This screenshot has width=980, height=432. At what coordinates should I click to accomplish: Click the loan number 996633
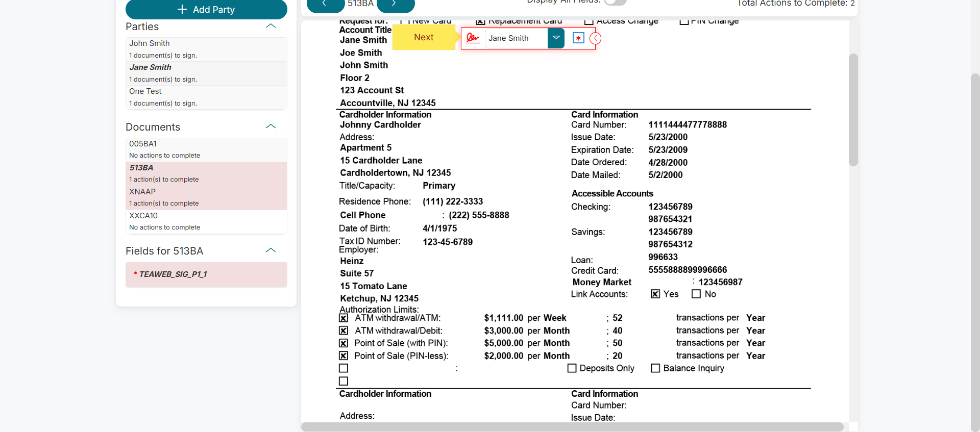[663, 257]
